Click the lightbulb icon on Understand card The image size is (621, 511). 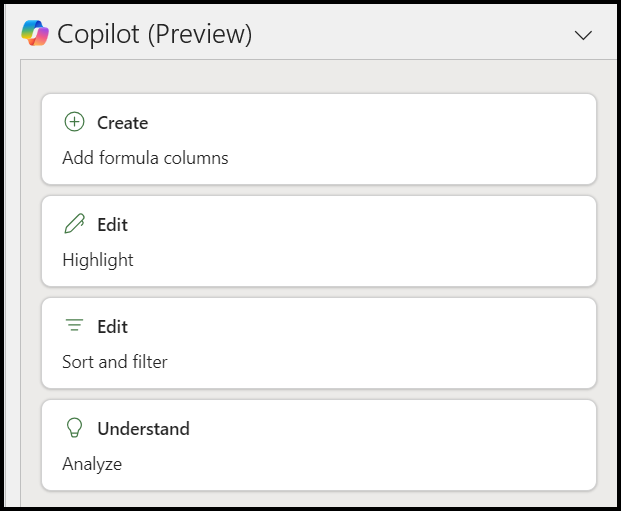point(74,428)
